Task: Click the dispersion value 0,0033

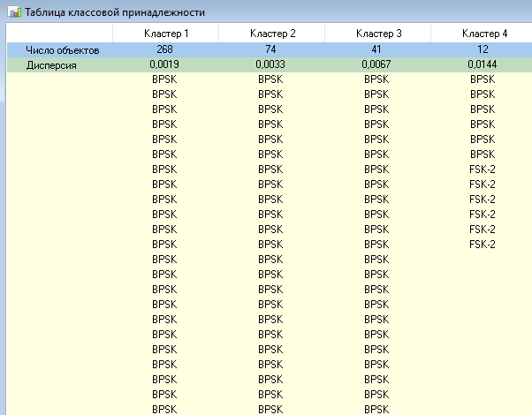Action: coord(270,64)
